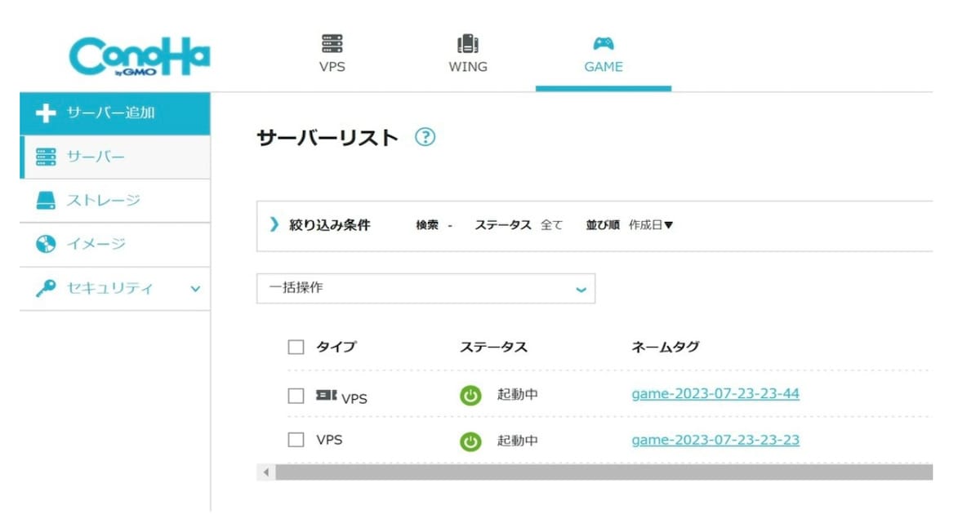
Task: Expand the セキュリティ submenu chevron
Action: click(195, 288)
